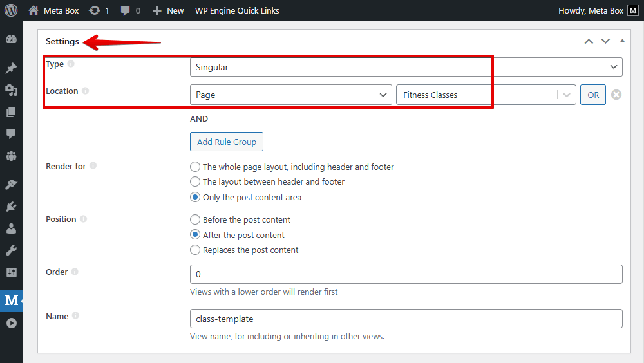Open WP Engine Quick Links menu
Screen dimensions: 644x363
[237, 11]
